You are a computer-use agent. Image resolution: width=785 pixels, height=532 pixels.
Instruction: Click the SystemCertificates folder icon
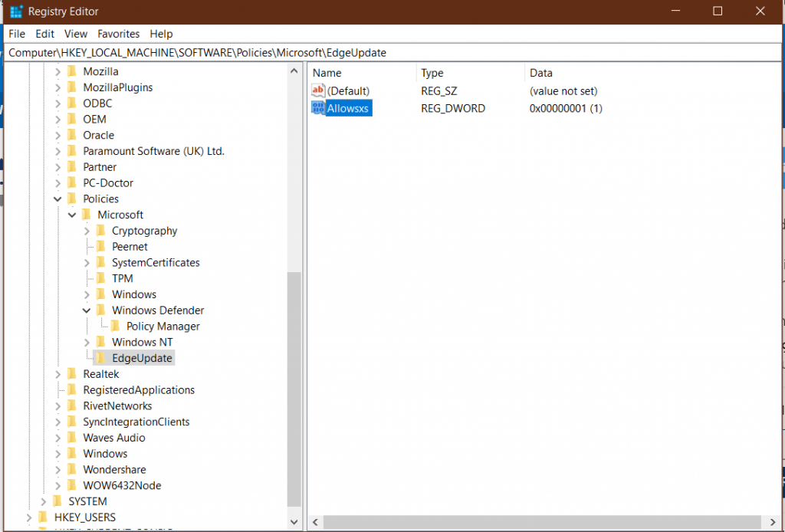[x=101, y=262]
